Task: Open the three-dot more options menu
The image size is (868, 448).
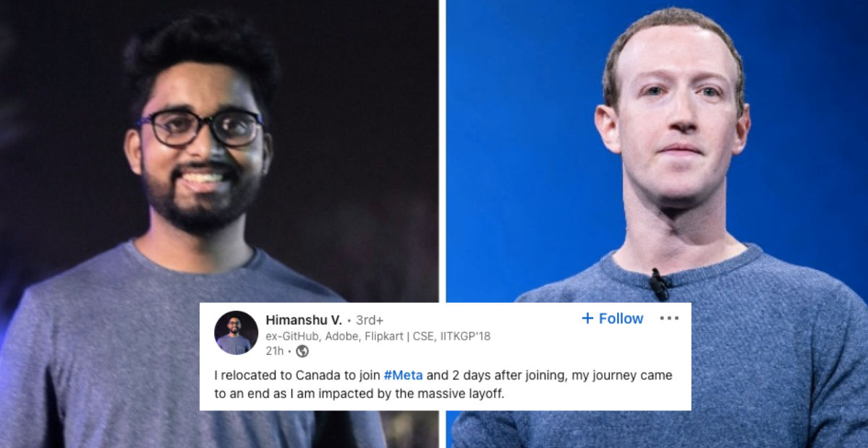Action: click(x=669, y=319)
